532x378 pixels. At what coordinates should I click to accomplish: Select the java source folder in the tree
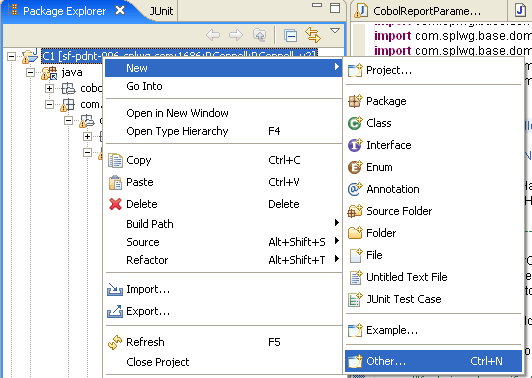point(72,72)
